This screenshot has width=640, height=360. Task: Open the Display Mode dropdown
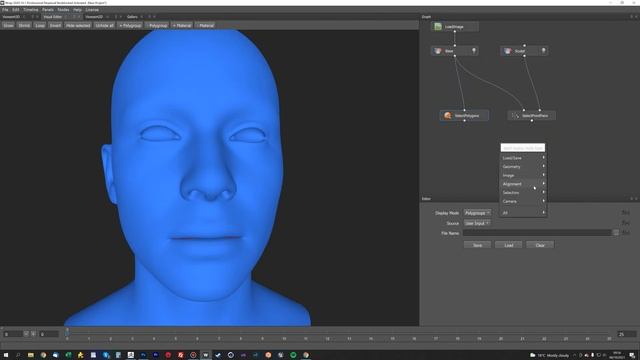[x=477, y=213]
